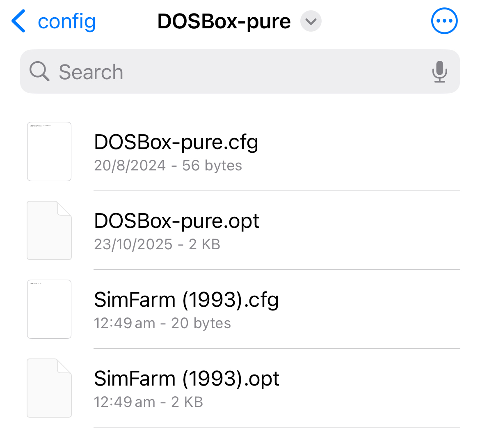
Task: Open the More options ellipsis menu
Action: pos(444,21)
